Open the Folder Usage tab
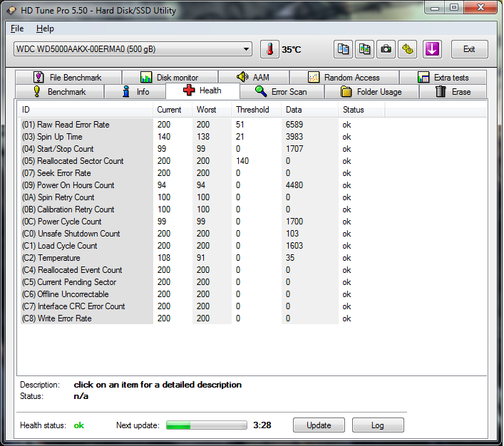Screen dimensions: 504x446 click(x=371, y=92)
